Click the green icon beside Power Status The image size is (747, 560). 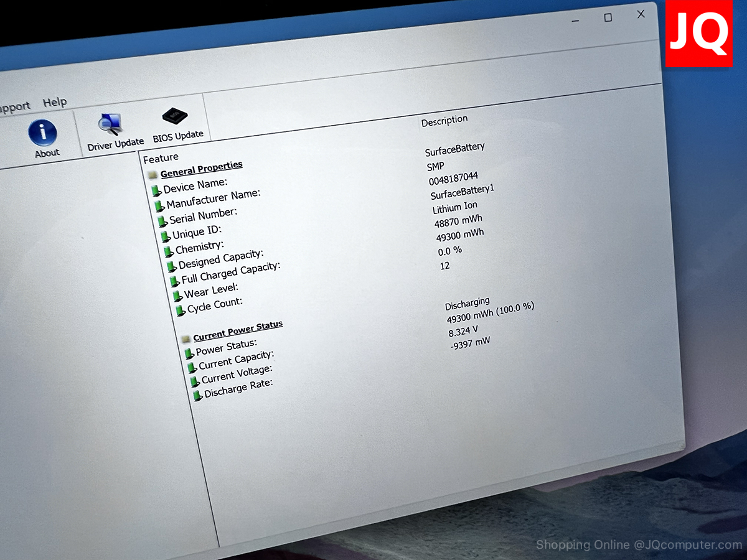(189, 353)
